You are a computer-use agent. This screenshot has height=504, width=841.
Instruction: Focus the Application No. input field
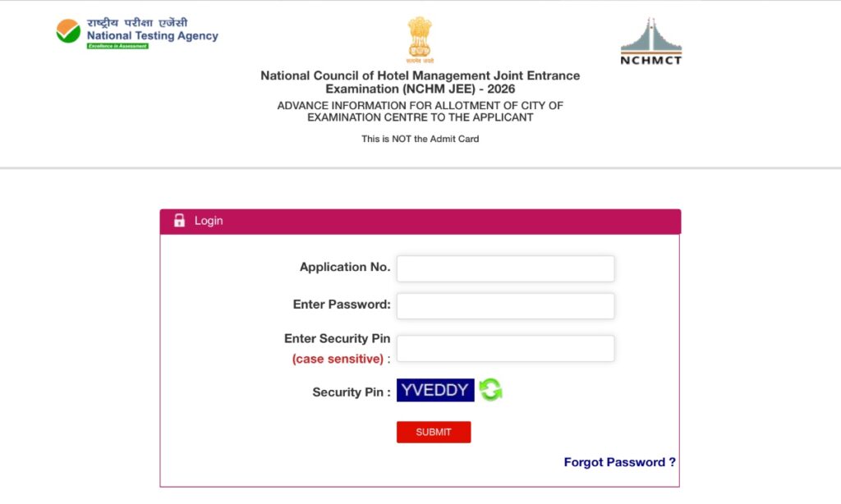pos(505,268)
